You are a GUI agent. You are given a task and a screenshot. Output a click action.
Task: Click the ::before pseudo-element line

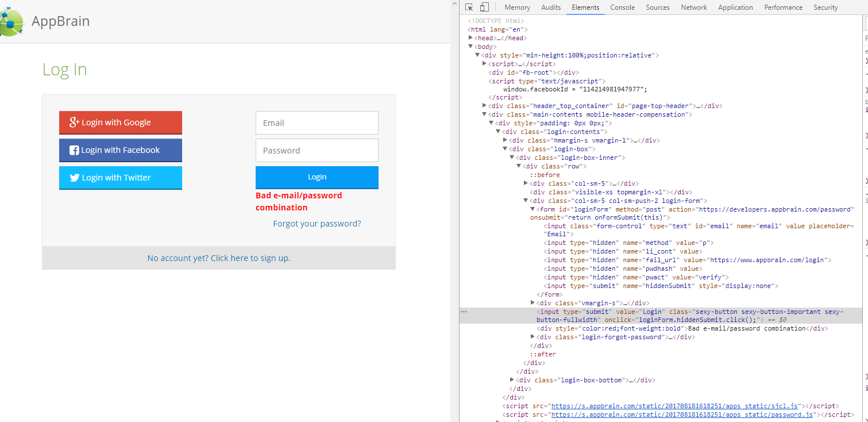(x=545, y=175)
